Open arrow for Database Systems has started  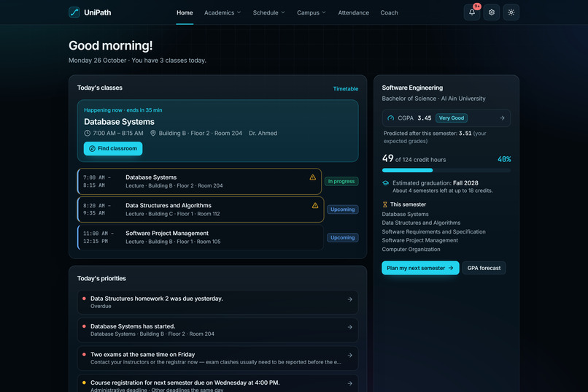click(349, 327)
